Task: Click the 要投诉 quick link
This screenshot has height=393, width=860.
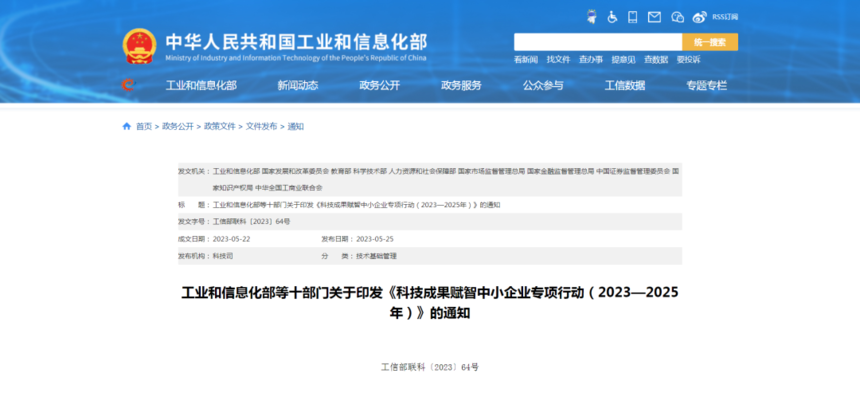Action: click(x=688, y=60)
